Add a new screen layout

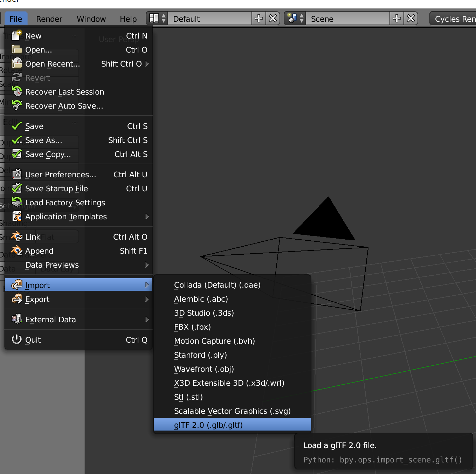[x=259, y=18]
